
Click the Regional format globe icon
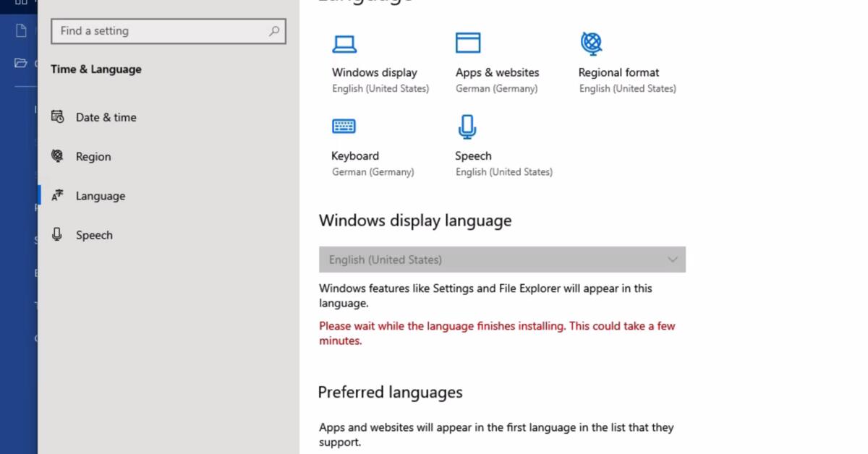[x=592, y=42]
